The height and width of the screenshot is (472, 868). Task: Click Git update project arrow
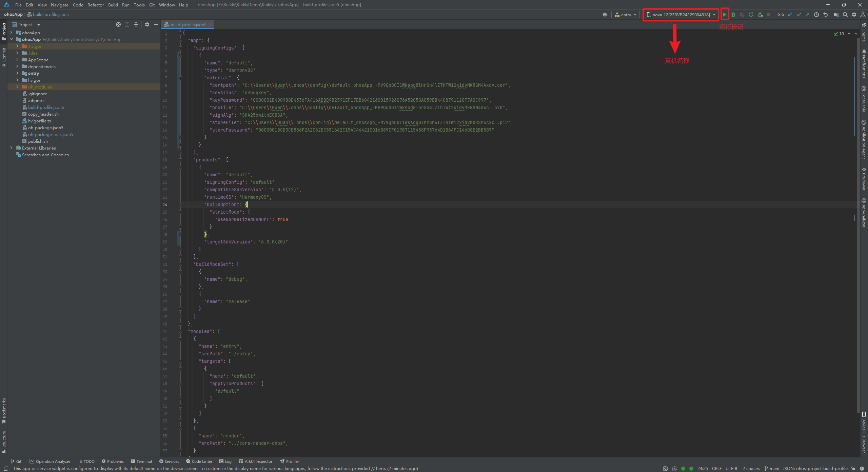(790, 15)
